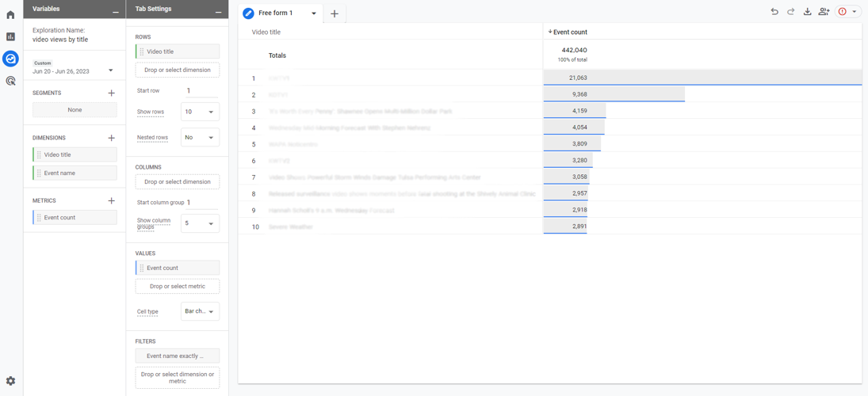The height and width of the screenshot is (396, 868).
Task: Add a new segment with plus
Action: coord(111,93)
